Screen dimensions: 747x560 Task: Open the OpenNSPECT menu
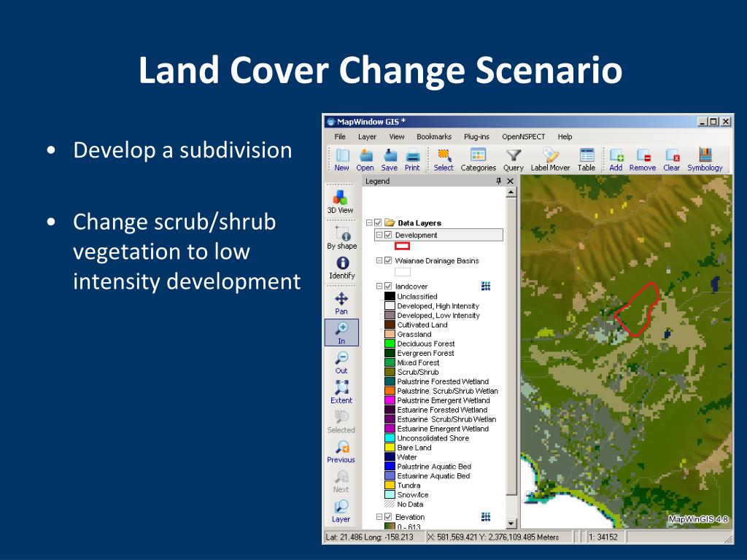(x=523, y=136)
